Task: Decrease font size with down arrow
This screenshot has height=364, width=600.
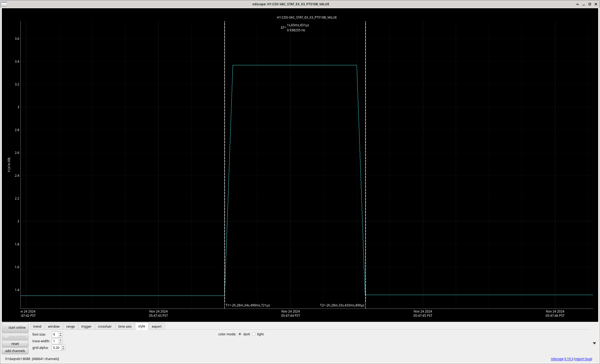Action: coord(61,336)
